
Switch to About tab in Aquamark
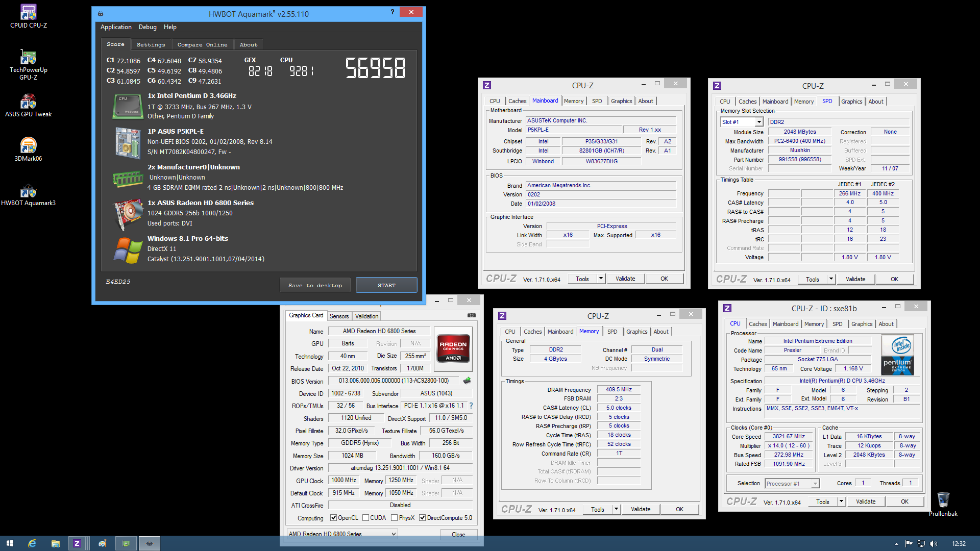(x=249, y=44)
